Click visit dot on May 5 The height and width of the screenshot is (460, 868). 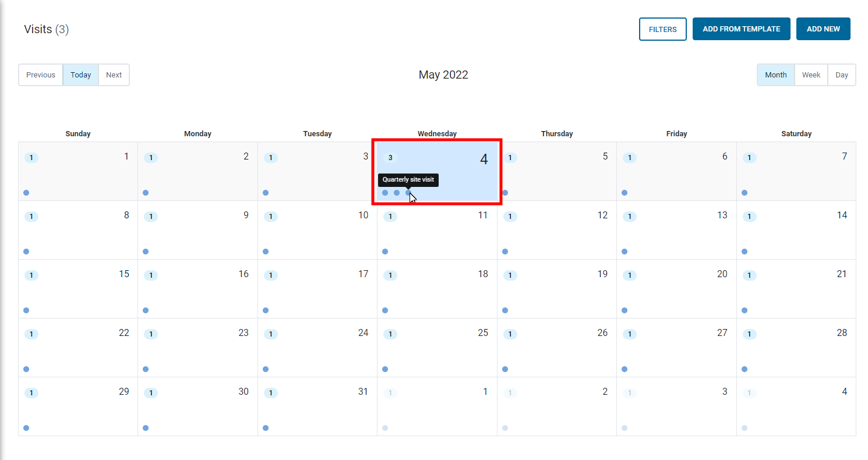[505, 193]
